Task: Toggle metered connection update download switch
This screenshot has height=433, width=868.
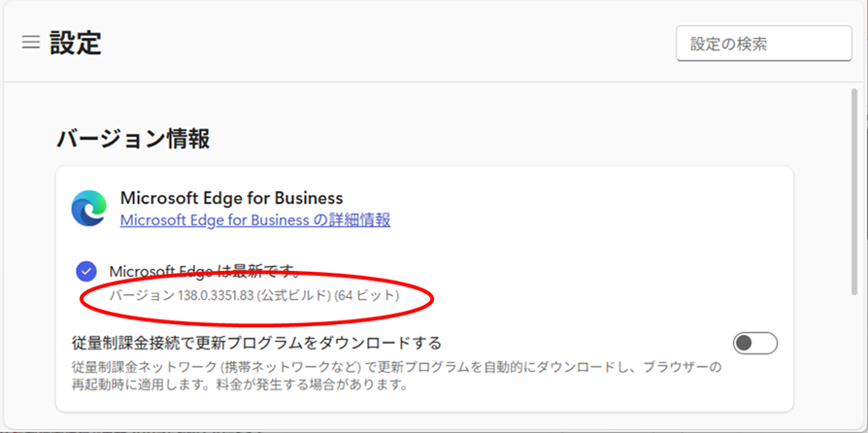Action: click(x=755, y=344)
